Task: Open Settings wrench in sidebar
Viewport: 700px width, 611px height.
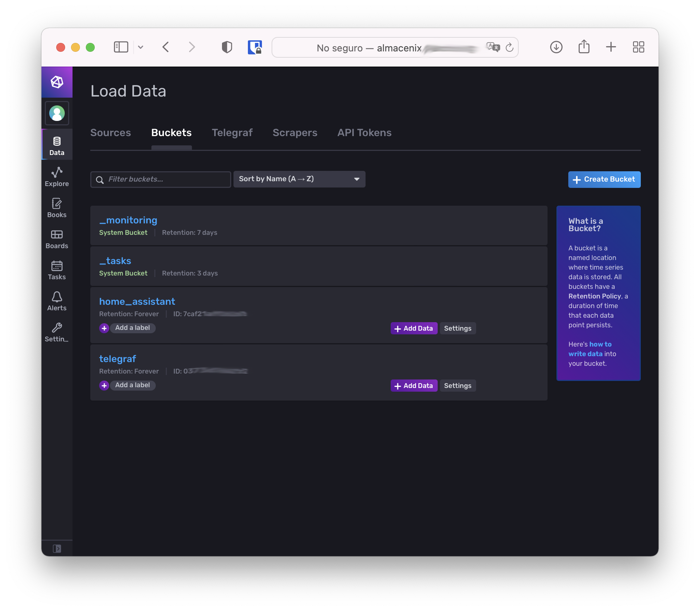Action: tap(57, 332)
